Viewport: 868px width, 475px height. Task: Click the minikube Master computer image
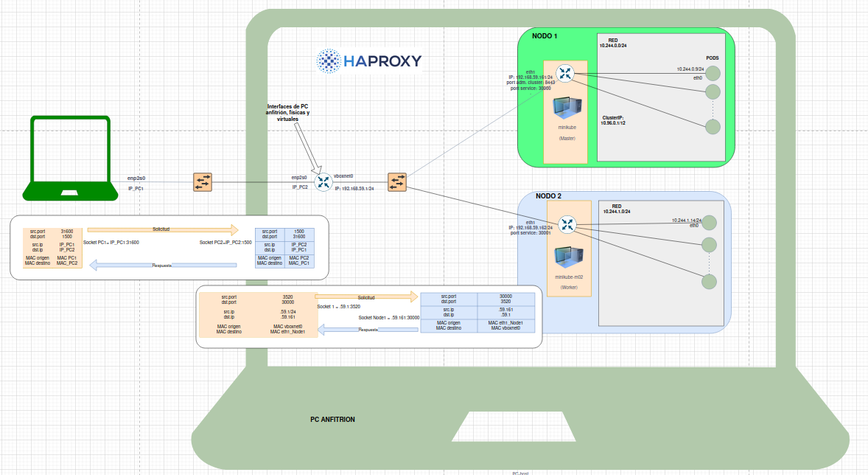pos(567,110)
